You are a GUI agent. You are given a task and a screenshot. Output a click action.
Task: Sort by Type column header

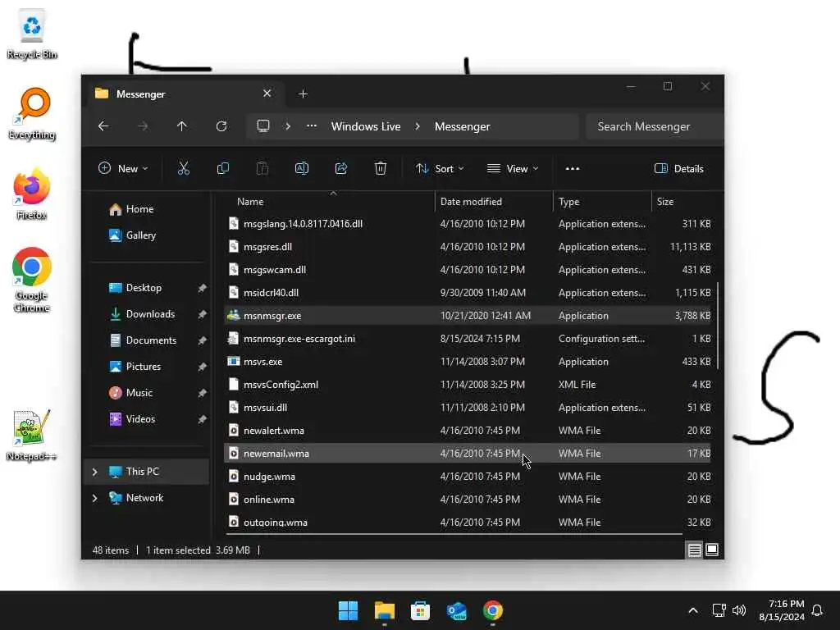coord(602,202)
